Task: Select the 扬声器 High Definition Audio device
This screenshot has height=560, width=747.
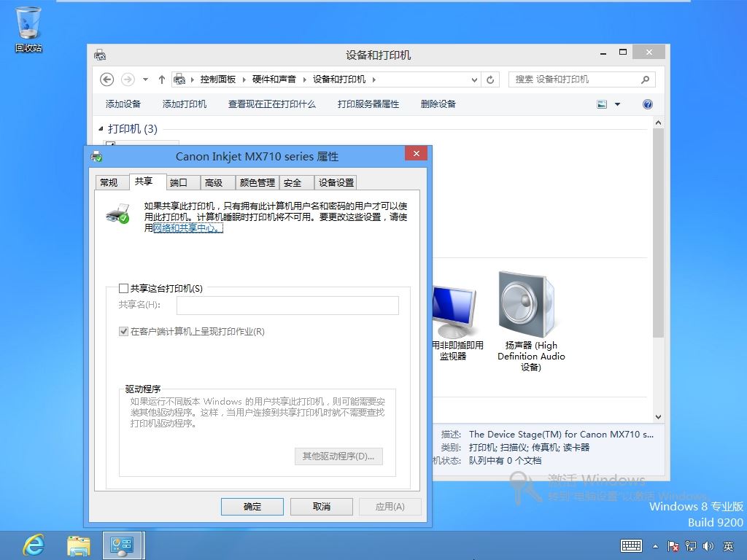Action: coord(531,322)
